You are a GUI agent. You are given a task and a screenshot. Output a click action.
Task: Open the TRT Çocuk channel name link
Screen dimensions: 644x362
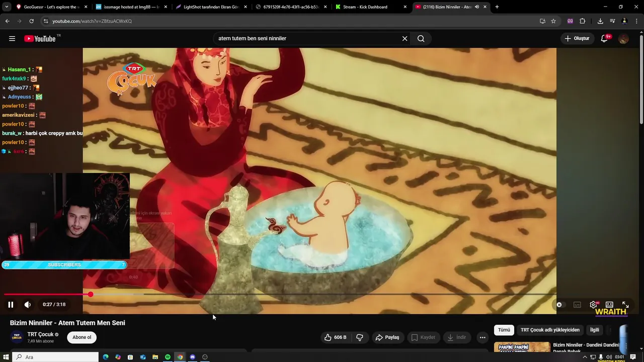(x=40, y=334)
